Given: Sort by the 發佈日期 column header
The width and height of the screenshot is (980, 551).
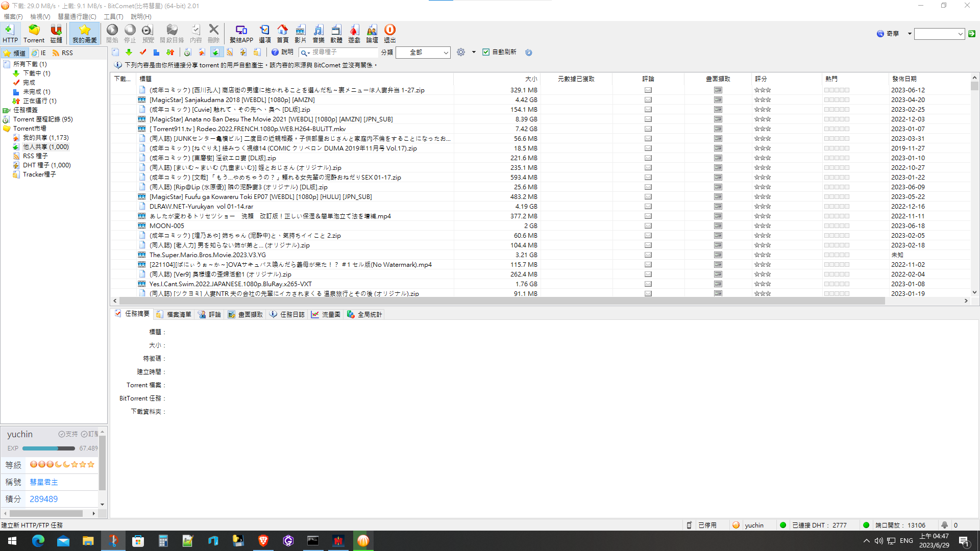Looking at the screenshot, I should pos(929,79).
